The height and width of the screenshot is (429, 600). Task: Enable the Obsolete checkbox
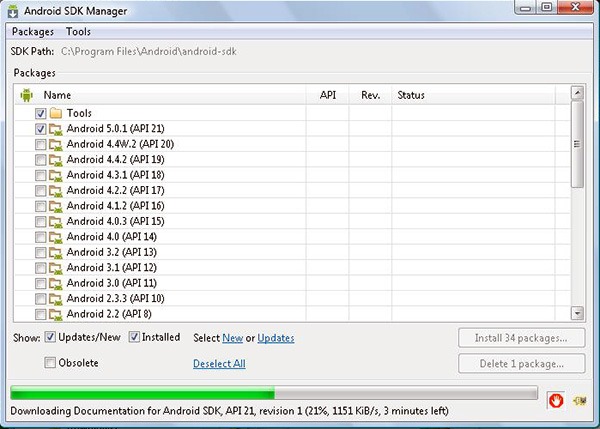pyautogui.click(x=50, y=363)
